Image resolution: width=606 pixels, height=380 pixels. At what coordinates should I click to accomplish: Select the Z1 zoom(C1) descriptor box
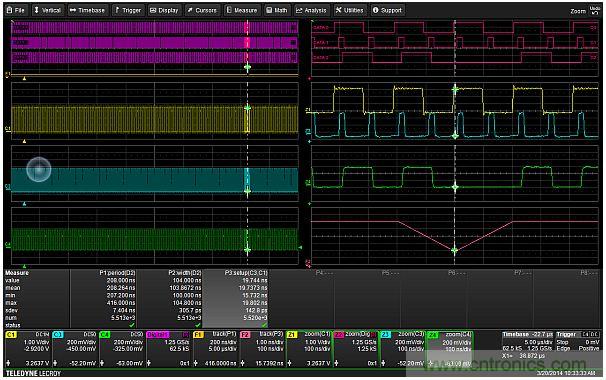point(310,349)
